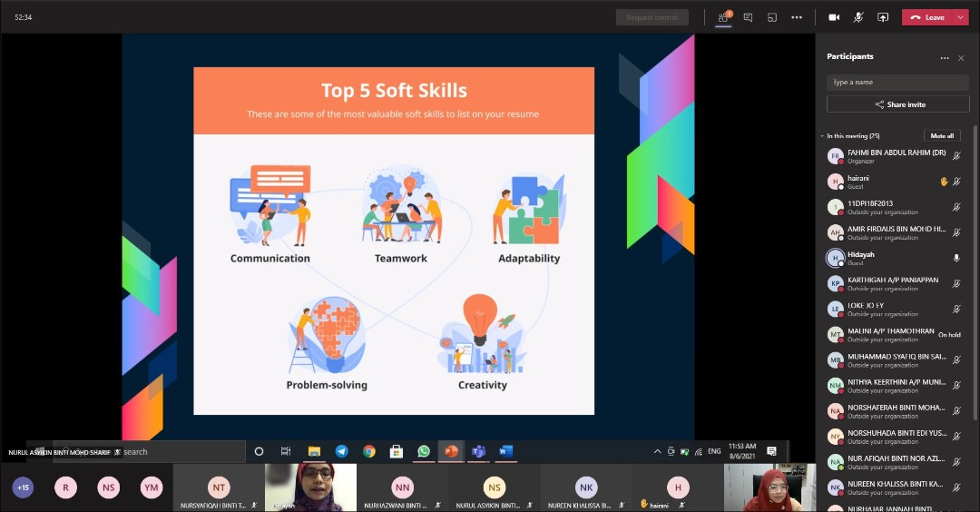Click the Mute all button
The height and width of the screenshot is (512, 980).
coord(941,135)
